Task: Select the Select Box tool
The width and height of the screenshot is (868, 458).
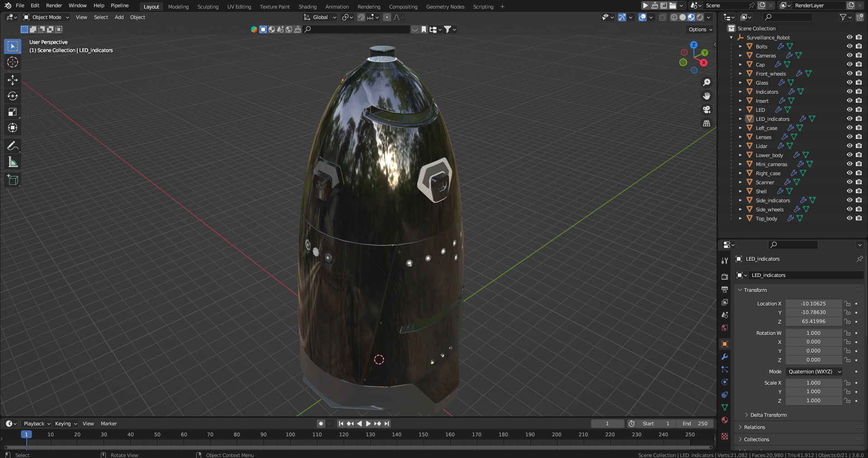Action: coord(13,46)
